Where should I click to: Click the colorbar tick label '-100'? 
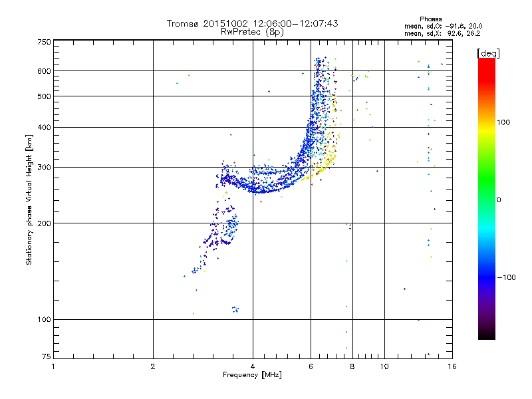(x=507, y=277)
